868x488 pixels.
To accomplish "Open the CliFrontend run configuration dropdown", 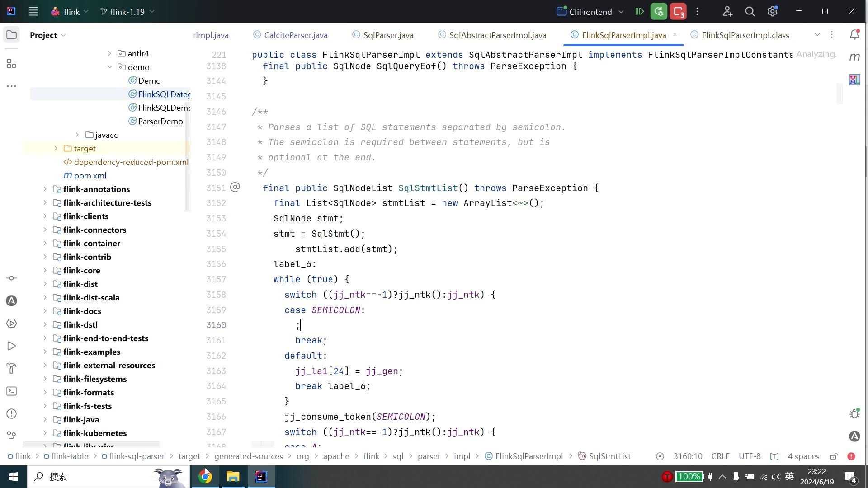I will click(590, 12).
